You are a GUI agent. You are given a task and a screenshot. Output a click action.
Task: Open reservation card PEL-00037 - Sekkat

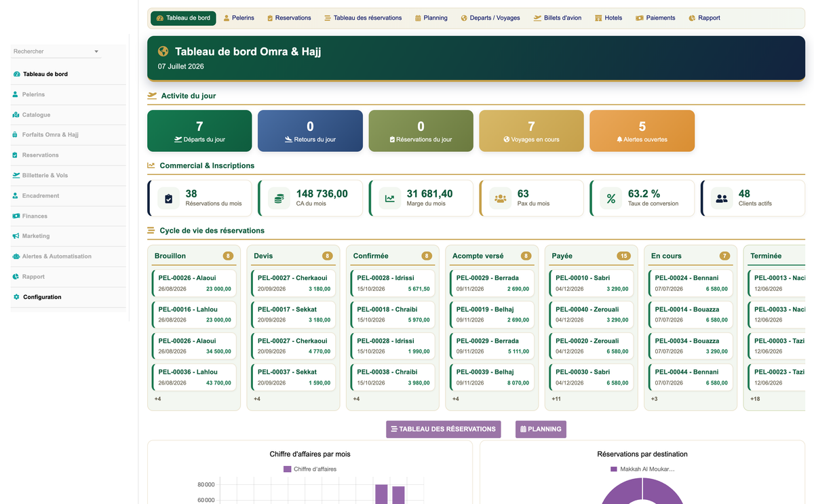click(294, 377)
